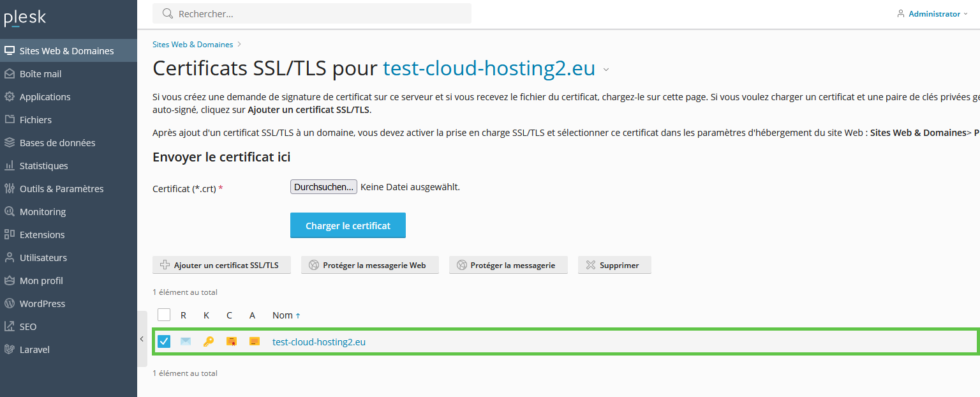This screenshot has width=980, height=397.
Task: Click the Monitoring magnifier icon
Action: 10,211
